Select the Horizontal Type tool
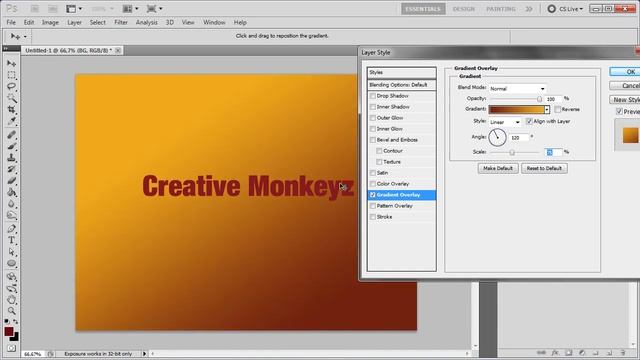This screenshot has width=640, height=360. [11, 240]
